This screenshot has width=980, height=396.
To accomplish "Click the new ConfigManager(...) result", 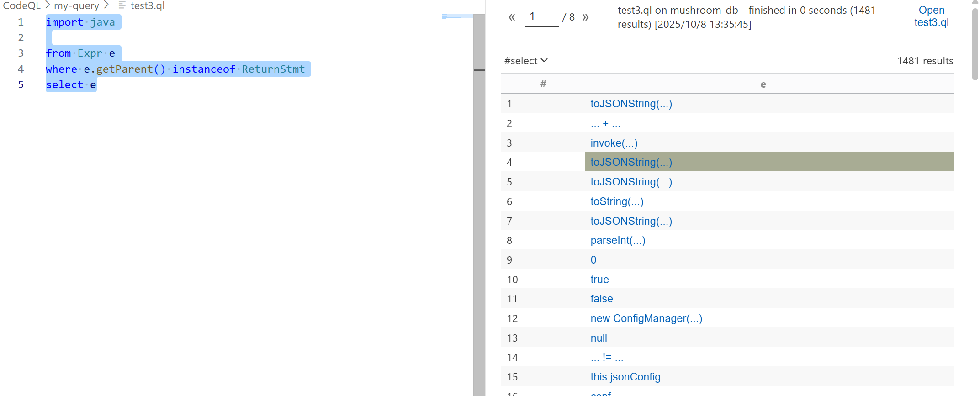I will [646, 318].
